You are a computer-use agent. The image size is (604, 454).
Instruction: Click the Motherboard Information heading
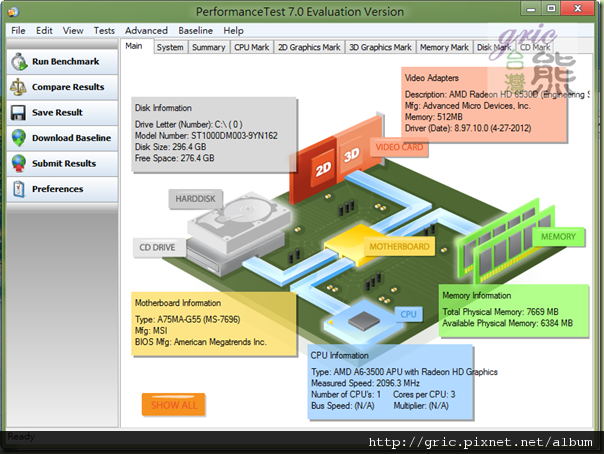point(178,303)
